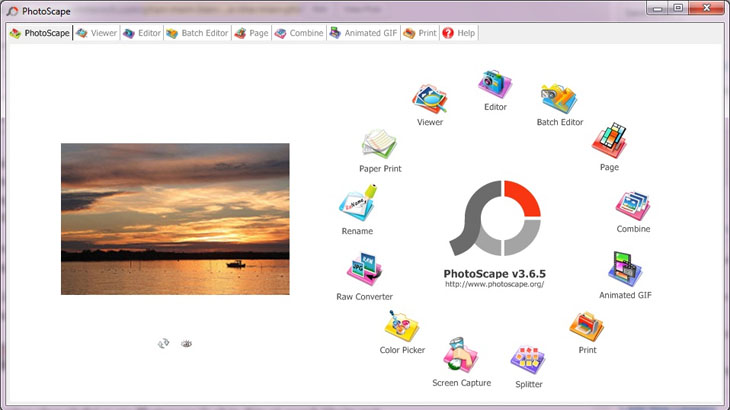The height and width of the screenshot is (410, 730).
Task: Click the refresh photo icon below image
Action: click(x=163, y=343)
